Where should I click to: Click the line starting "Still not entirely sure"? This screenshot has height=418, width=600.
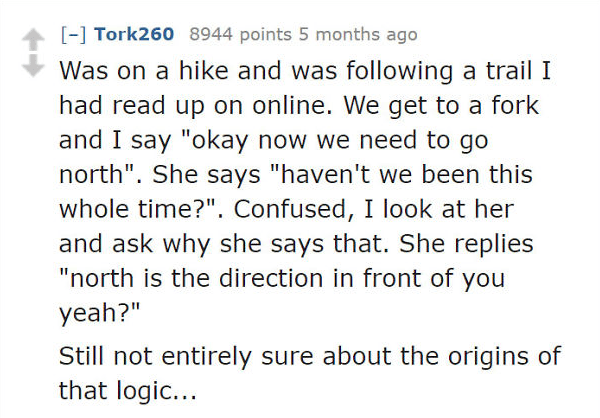pos(310,356)
